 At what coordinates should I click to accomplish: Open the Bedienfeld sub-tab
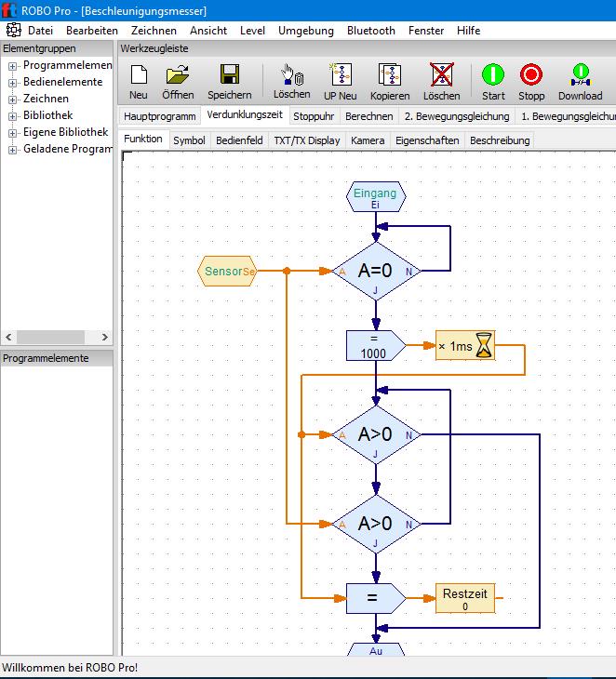tap(239, 140)
